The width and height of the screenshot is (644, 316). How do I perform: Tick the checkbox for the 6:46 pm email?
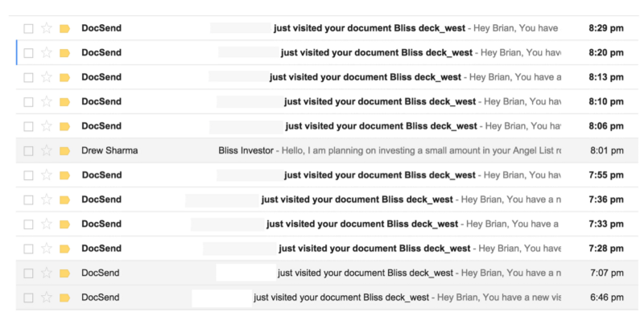(28, 298)
